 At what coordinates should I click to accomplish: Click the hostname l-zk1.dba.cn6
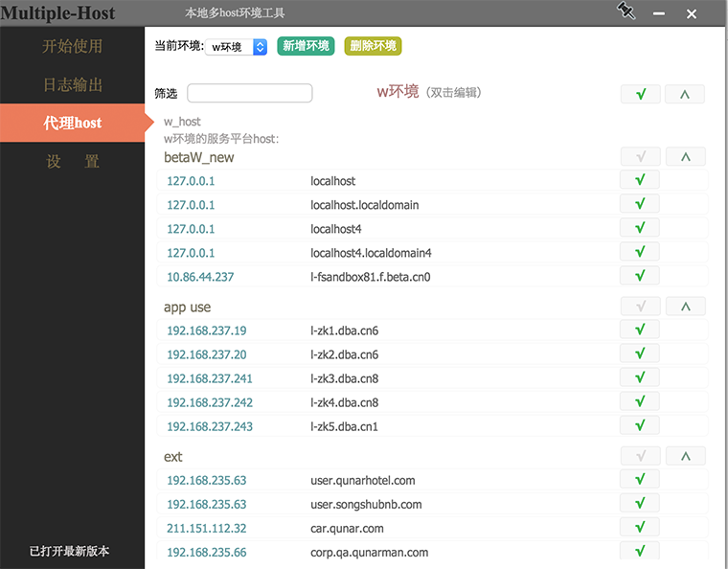click(x=345, y=330)
